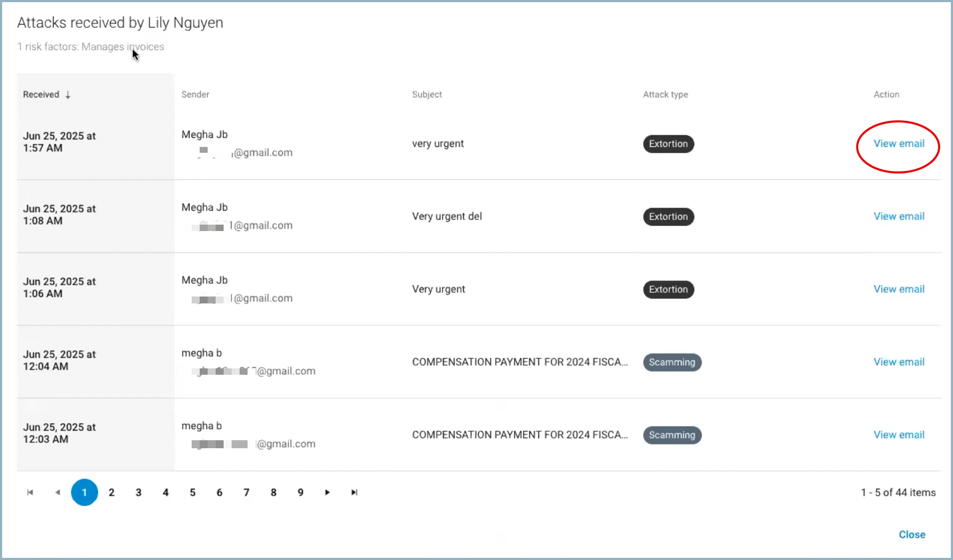View email for 1:06 AM attack

[x=899, y=290]
